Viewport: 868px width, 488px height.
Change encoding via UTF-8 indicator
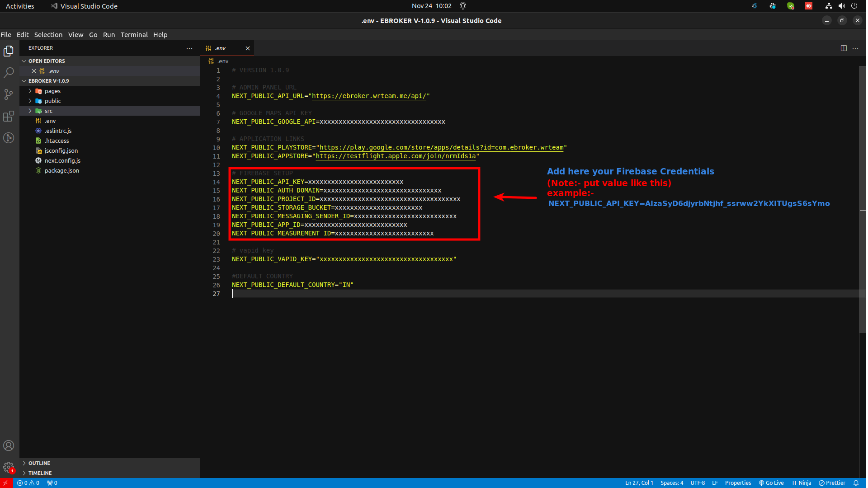[698, 483]
